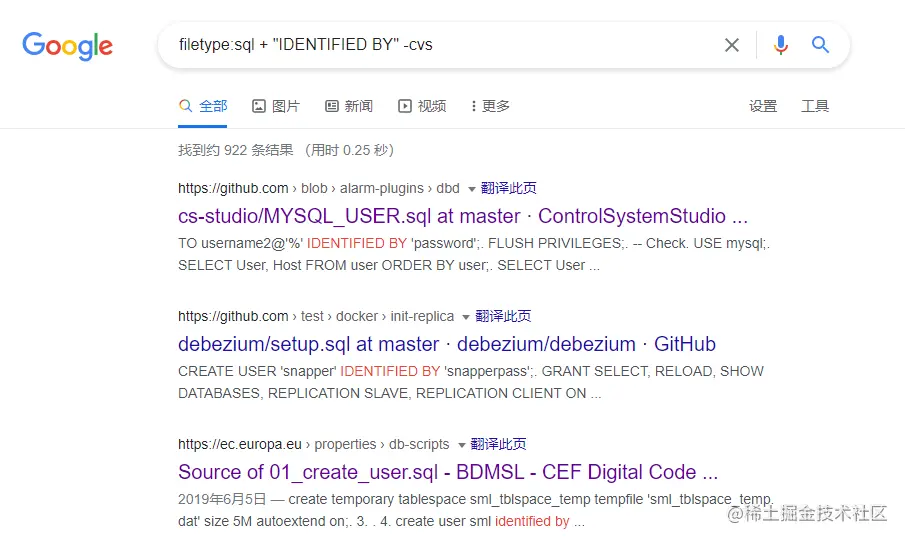Image resolution: width=905 pixels, height=541 pixels.
Task: Click the 视频 tab play icon
Action: point(405,106)
